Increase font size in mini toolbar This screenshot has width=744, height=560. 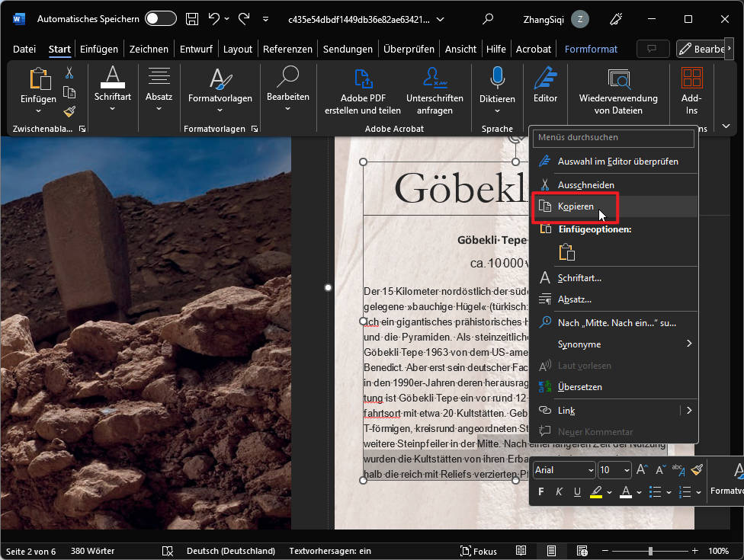pos(642,469)
